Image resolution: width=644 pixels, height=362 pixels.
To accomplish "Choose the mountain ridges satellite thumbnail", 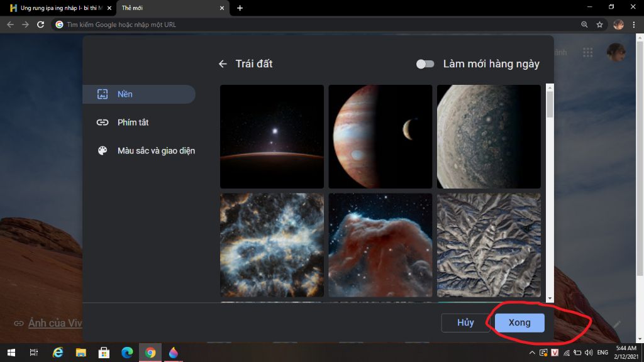I will [x=489, y=245].
